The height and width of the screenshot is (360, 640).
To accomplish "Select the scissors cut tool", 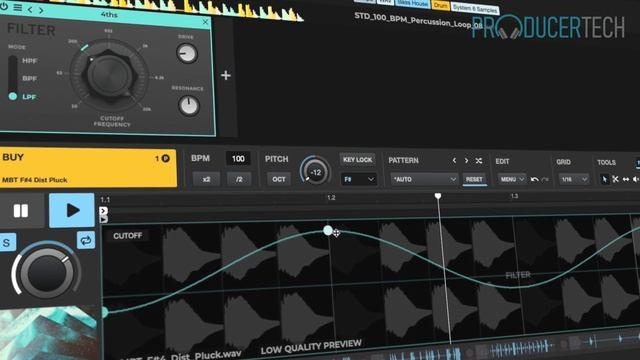I will 615,179.
